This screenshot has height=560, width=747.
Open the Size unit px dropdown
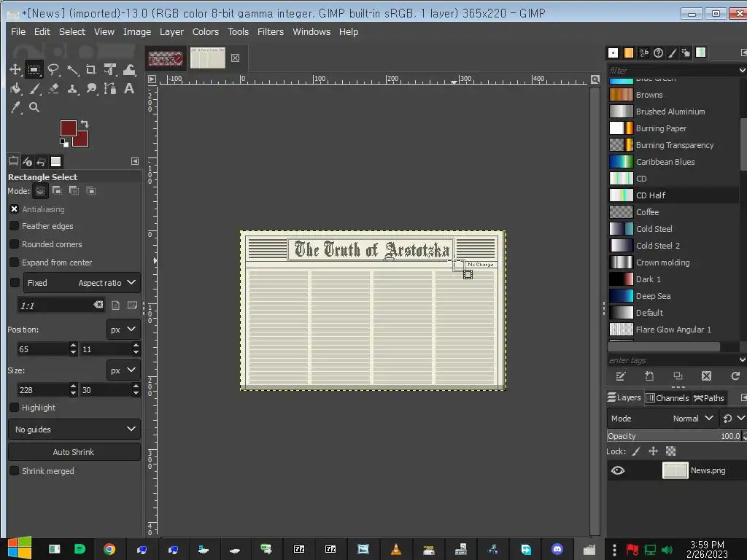click(123, 370)
